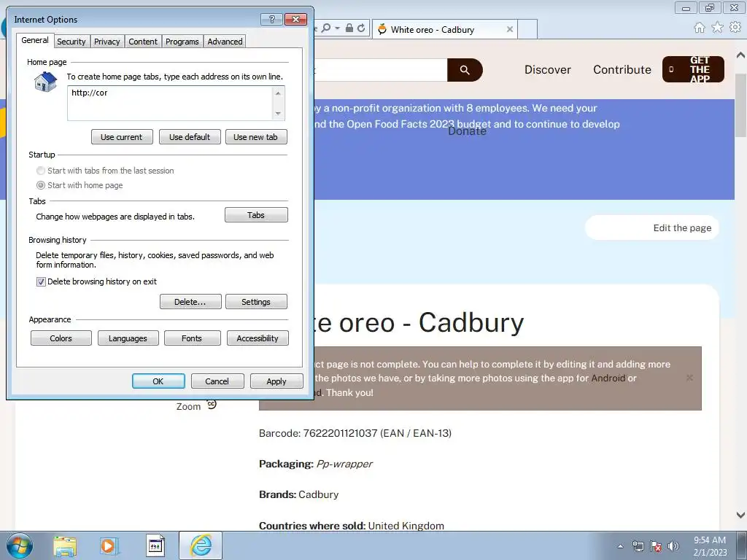Click the Use default button
Screen dimensions: 747x560
pos(190,136)
